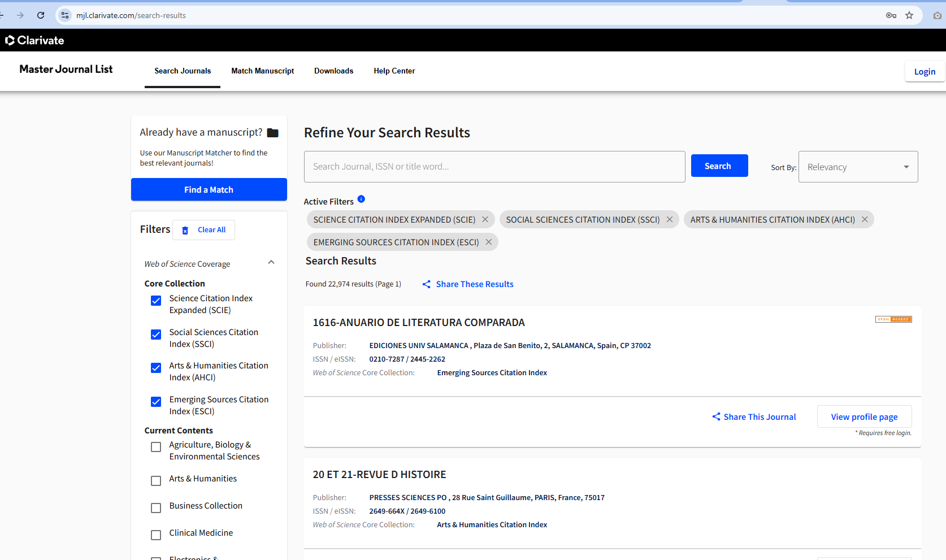Viewport: 946px width, 560px height.
Task: Remove SCIE active filter chip
Action: coord(485,219)
